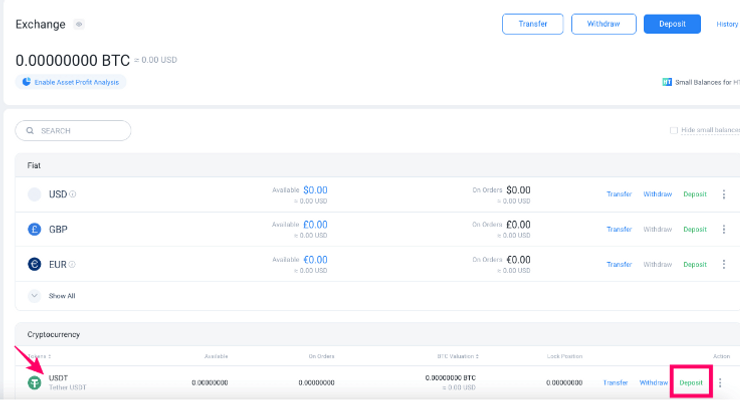
Task: Enable Asset Profit Analysis
Action: (71, 82)
